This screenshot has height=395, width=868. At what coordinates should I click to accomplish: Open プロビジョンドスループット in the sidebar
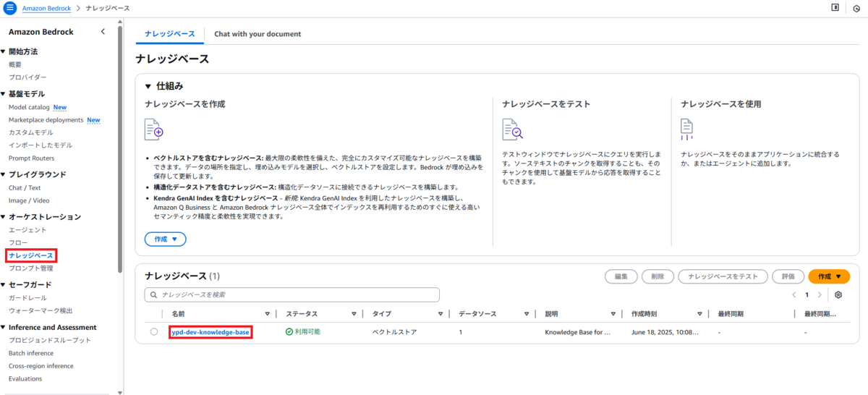point(50,340)
